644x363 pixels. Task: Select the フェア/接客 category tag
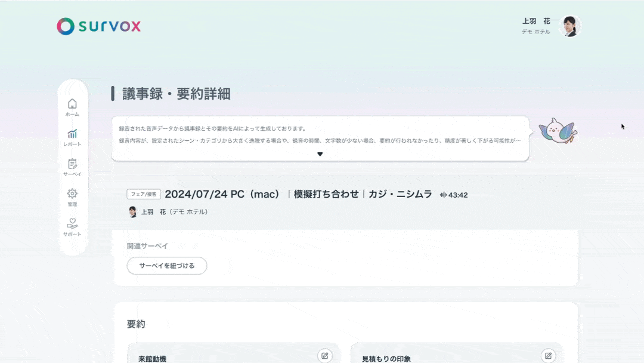144,194
